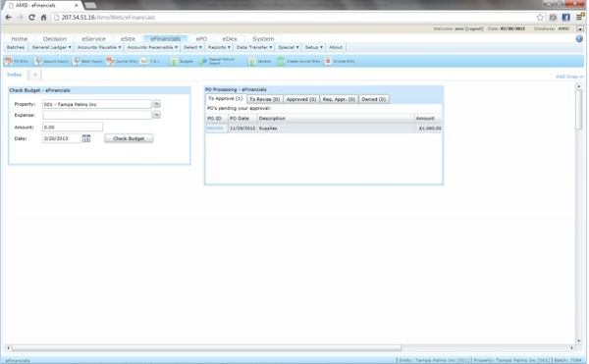Open the Deposit Refund Import shortcut

tap(217, 61)
